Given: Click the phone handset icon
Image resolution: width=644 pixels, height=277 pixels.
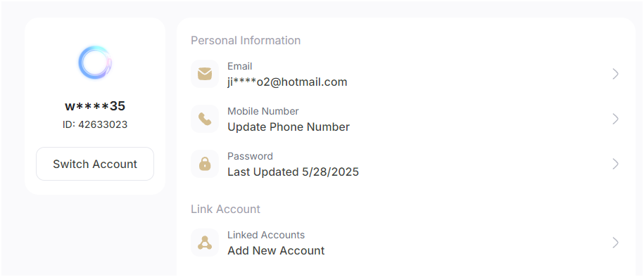Looking at the screenshot, I should pyautogui.click(x=205, y=119).
